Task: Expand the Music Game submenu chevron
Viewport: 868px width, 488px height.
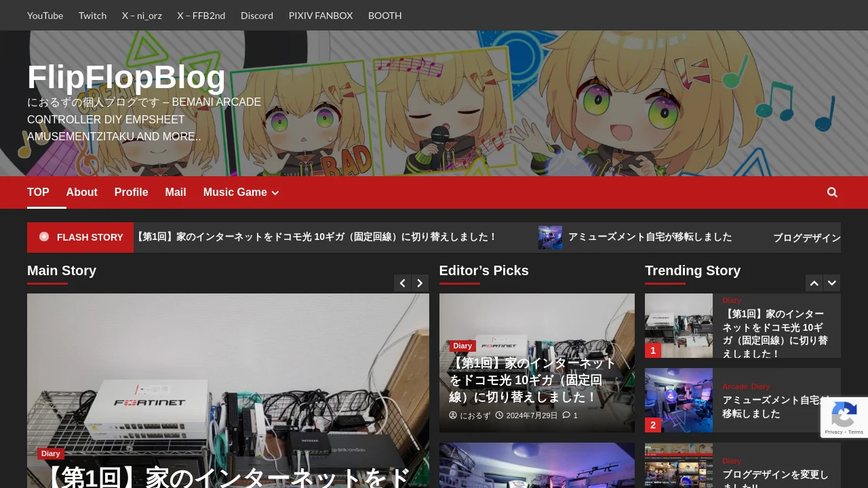Action: (275, 193)
